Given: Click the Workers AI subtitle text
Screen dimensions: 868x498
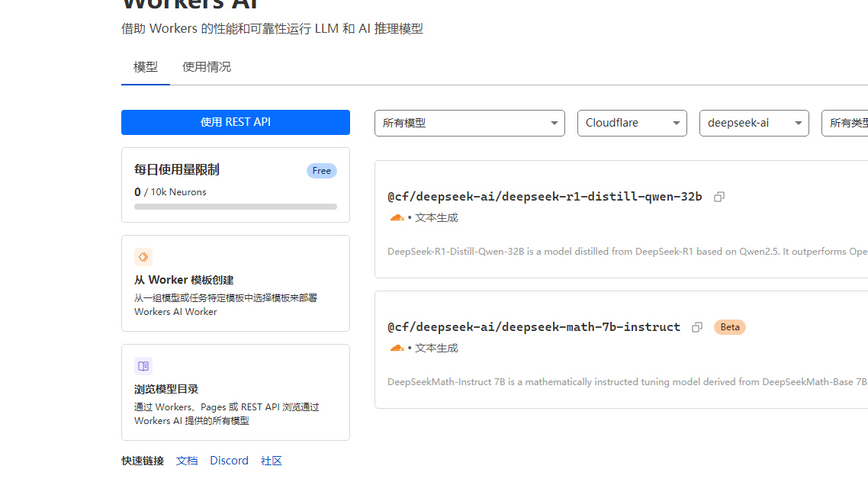Looking at the screenshot, I should pos(272,29).
